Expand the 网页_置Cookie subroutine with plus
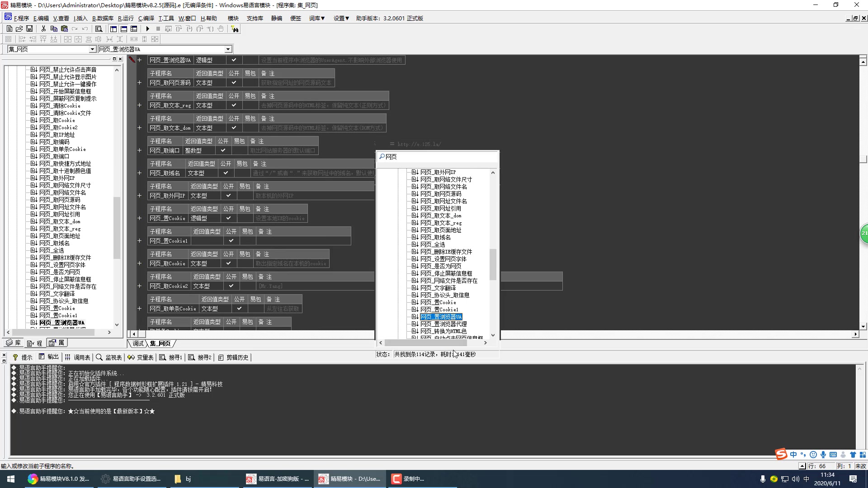Viewport: 868px width, 488px height. pos(140,218)
